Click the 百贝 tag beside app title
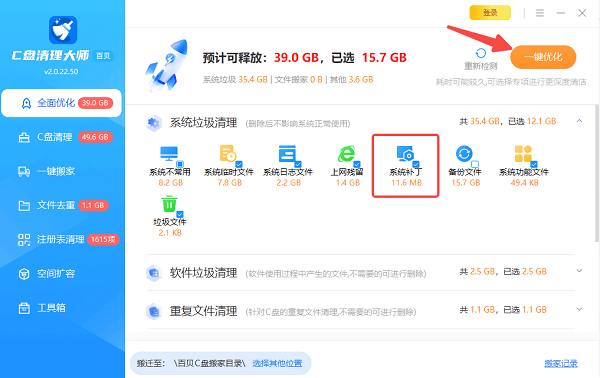 click(x=103, y=56)
